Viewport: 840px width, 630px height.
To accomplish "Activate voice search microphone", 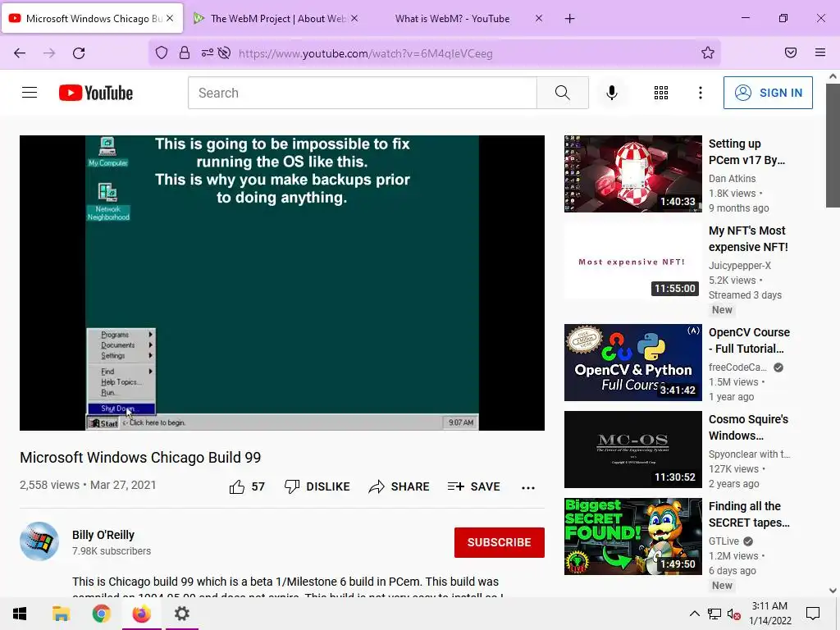I will click(612, 93).
